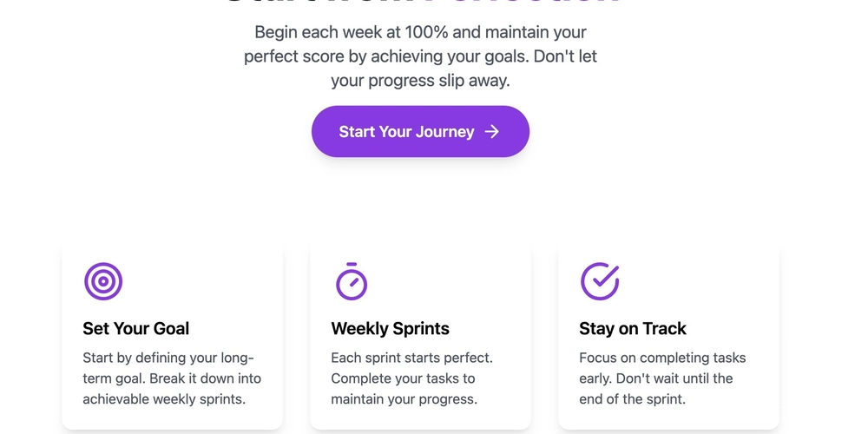Open the Stay on Track heading
This screenshot has height=434, width=868.
[x=633, y=328]
